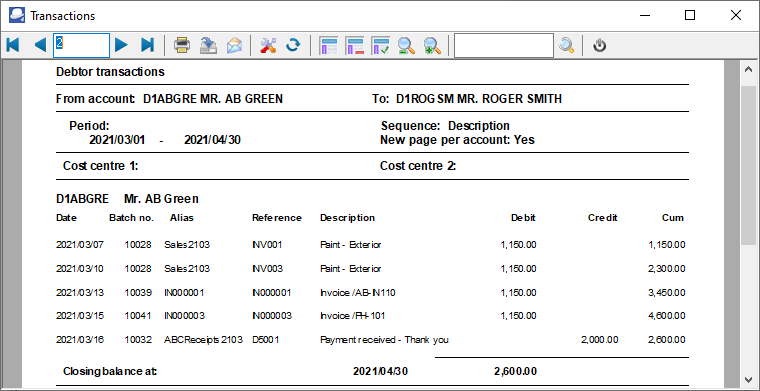Run search with magnifier button

point(566,46)
